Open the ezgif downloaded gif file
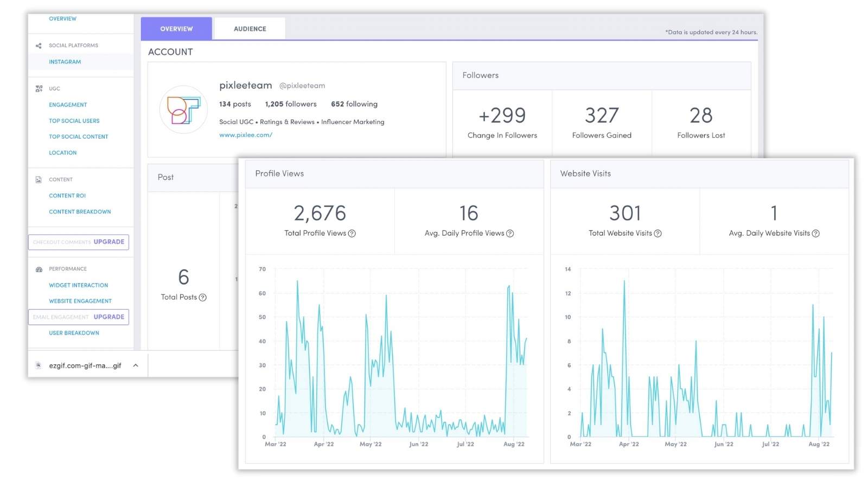The height and width of the screenshot is (488, 868). [85, 365]
